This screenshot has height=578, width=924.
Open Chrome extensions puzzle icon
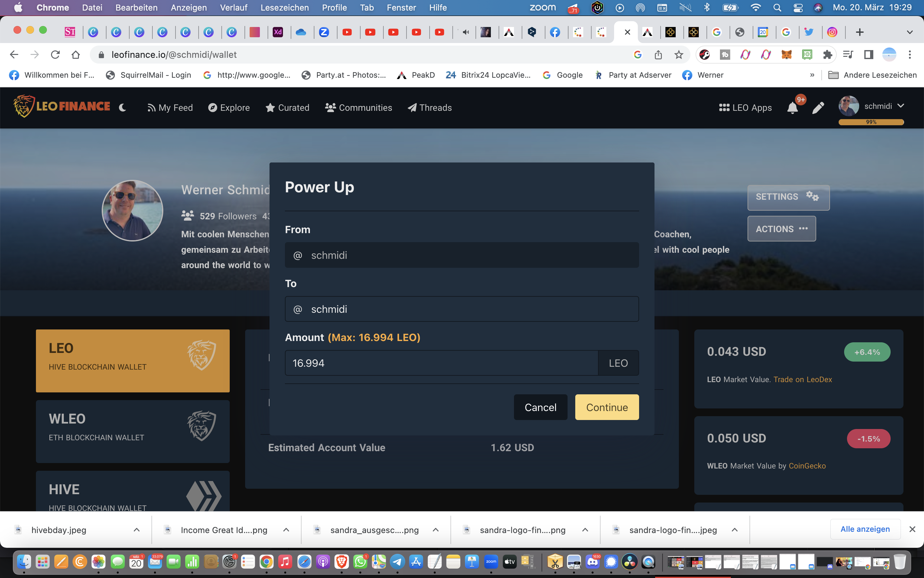click(x=827, y=55)
